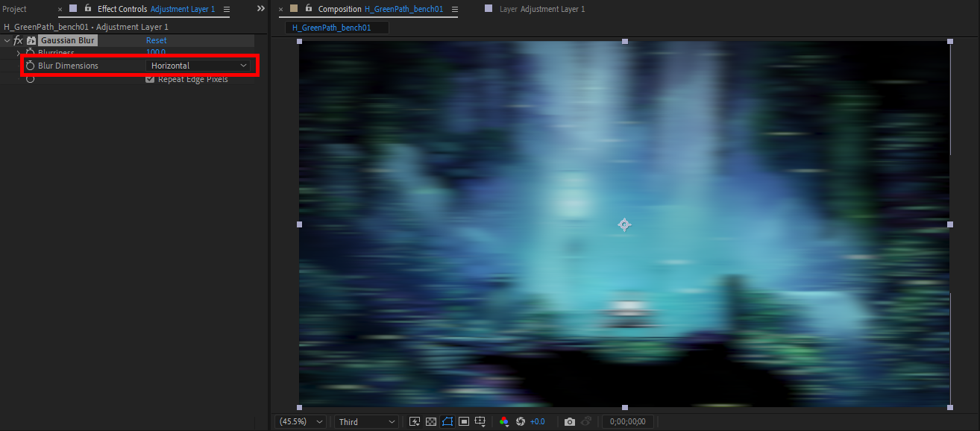Toggle the Blurriness stopwatch
The height and width of the screenshot is (431, 980).
(x=31, y=53)
